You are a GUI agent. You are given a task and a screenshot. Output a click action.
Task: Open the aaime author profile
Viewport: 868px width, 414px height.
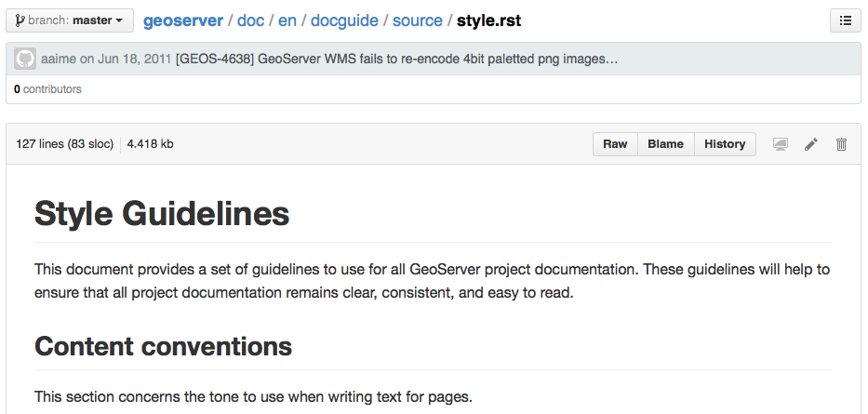pos(58,59)
